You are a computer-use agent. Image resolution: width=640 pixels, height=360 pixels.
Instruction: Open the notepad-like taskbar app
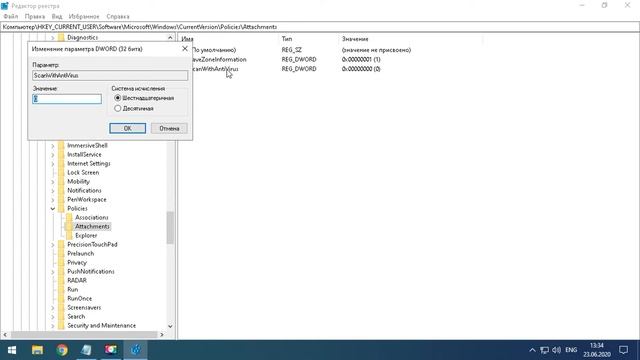tap(86, 350)
